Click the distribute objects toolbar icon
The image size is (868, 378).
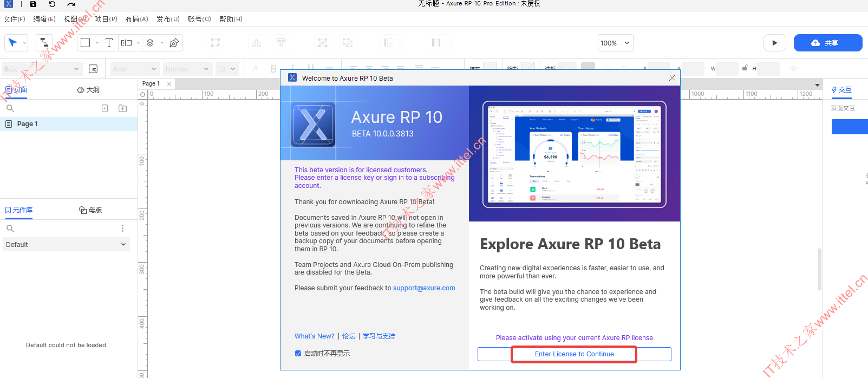[436, 43]
